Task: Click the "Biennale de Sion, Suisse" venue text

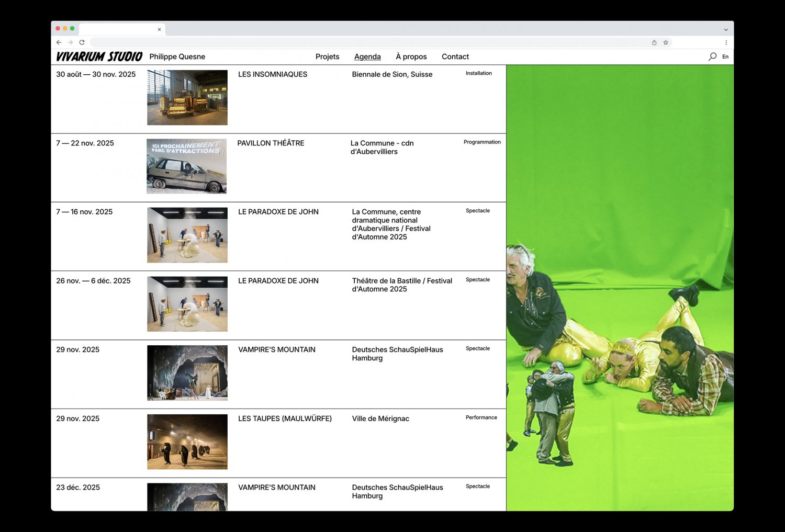Action: [x=392, y=74]
